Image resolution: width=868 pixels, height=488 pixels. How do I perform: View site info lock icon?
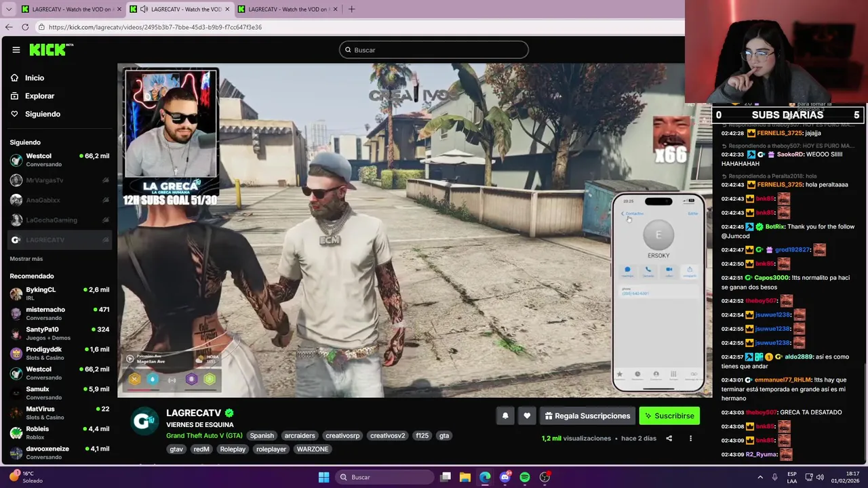point(41,27)
